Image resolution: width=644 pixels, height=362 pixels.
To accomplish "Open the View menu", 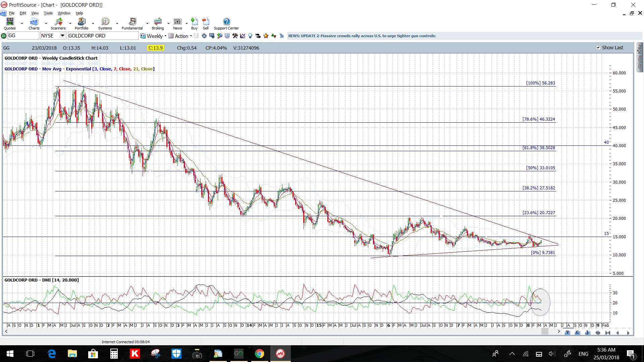I will (35, 13).
